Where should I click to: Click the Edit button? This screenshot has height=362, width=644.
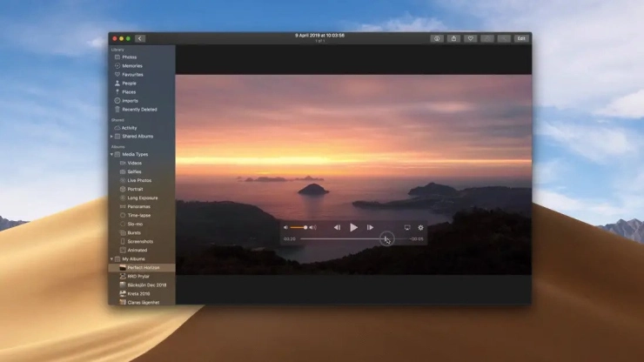[520, 38]
